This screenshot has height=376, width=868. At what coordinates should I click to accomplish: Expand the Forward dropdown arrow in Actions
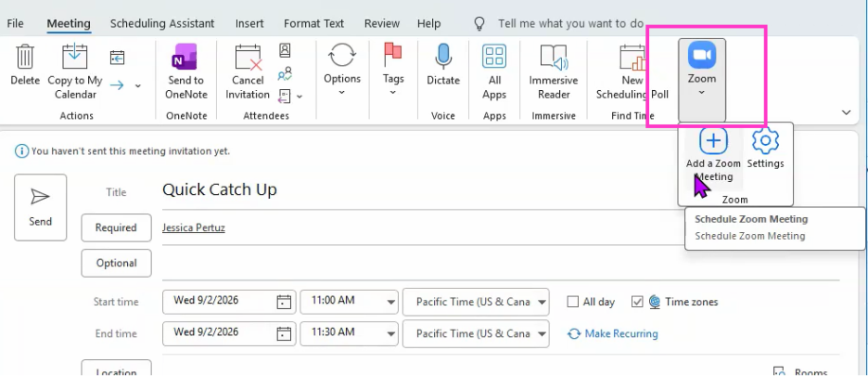coord(138,86)
